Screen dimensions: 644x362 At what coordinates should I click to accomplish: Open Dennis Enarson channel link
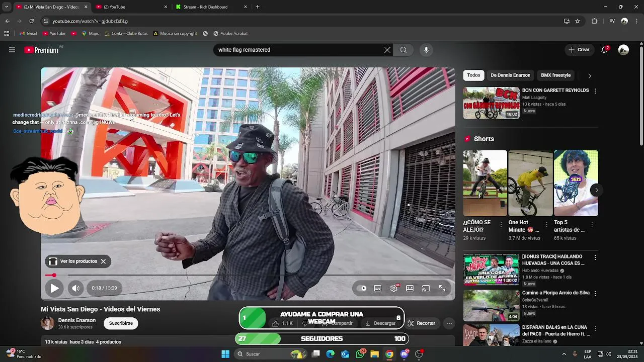coord(76,320)
